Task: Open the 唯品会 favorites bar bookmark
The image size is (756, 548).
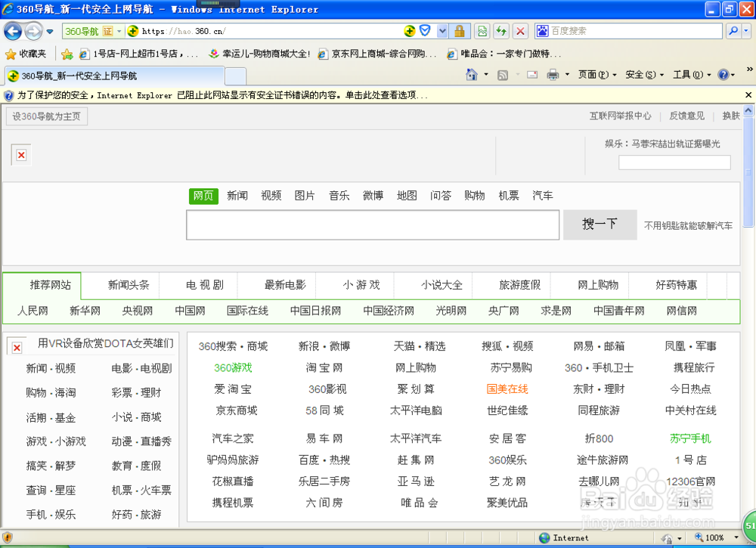Action: 503,54
